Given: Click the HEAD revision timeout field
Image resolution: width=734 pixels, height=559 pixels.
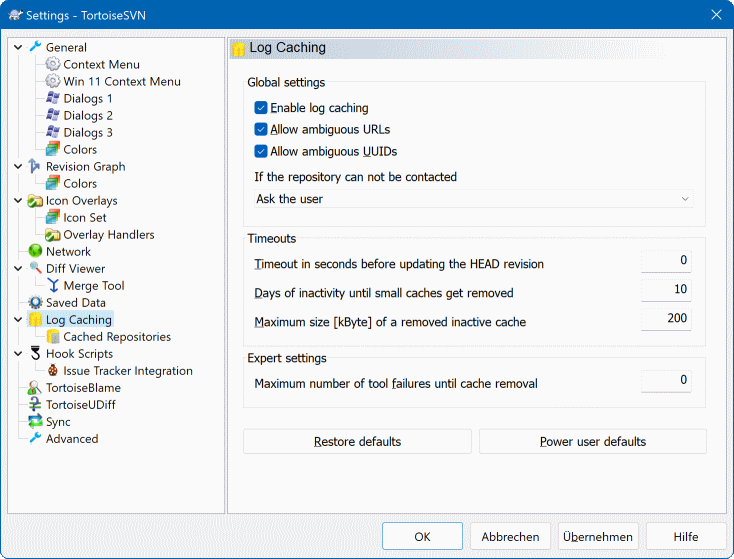Looking at the screenshot, I should click(x=666, y=261).
